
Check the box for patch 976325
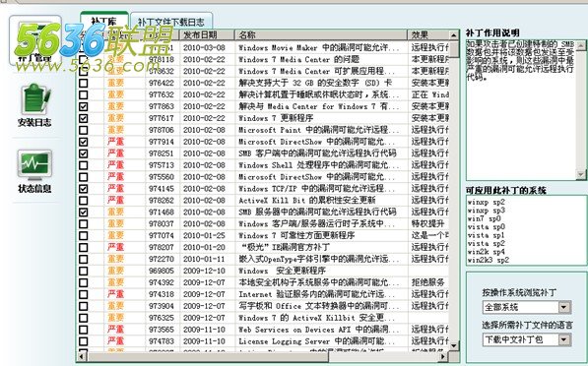pyautogui.click(x=84, y=318)
